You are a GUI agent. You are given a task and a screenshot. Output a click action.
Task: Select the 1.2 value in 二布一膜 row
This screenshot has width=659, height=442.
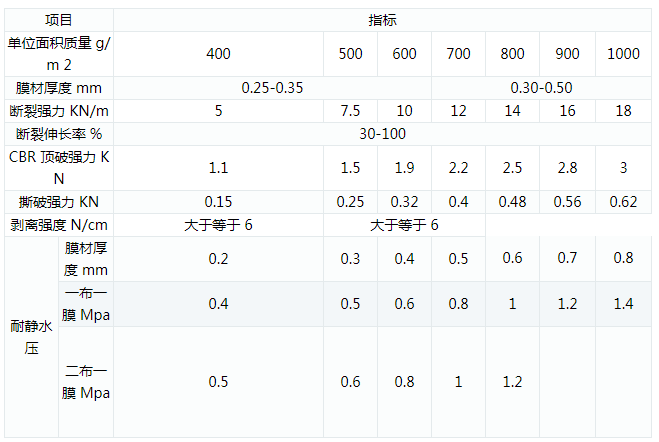[512, 382]
